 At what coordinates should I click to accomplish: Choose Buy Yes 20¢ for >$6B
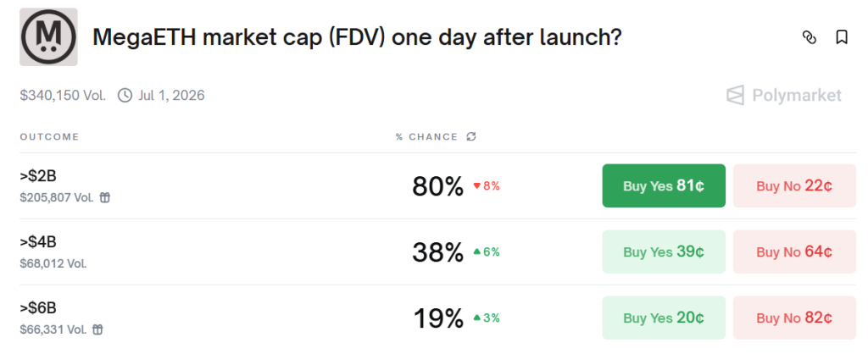pos(664,318)
